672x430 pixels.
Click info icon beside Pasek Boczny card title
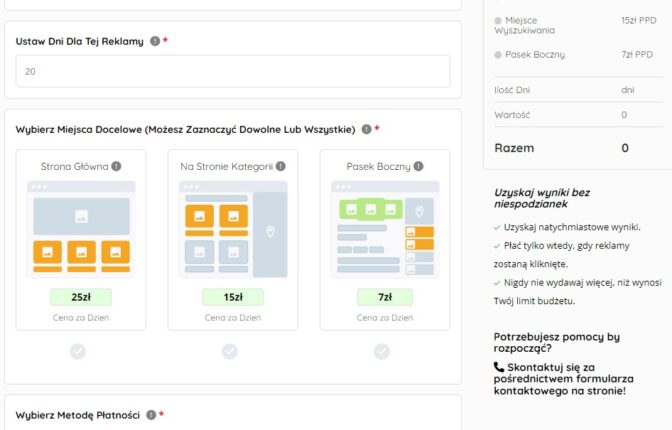418,166
